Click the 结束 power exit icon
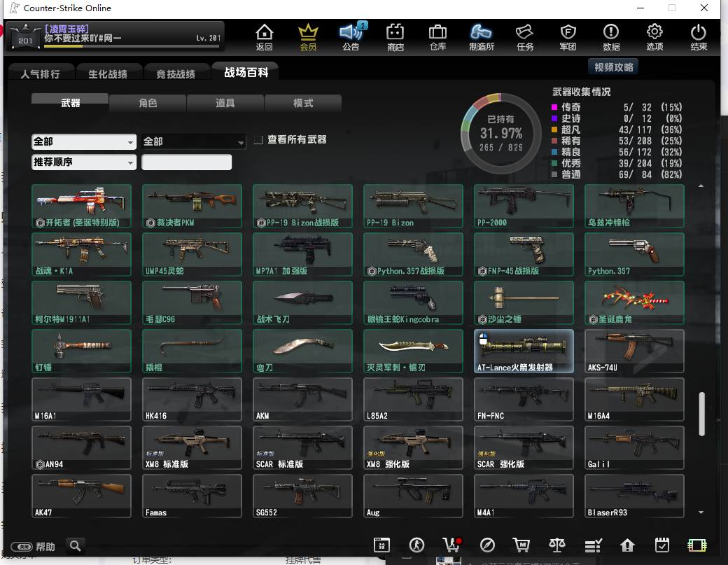This screenshot has height=565, width=728. (699, 36)
